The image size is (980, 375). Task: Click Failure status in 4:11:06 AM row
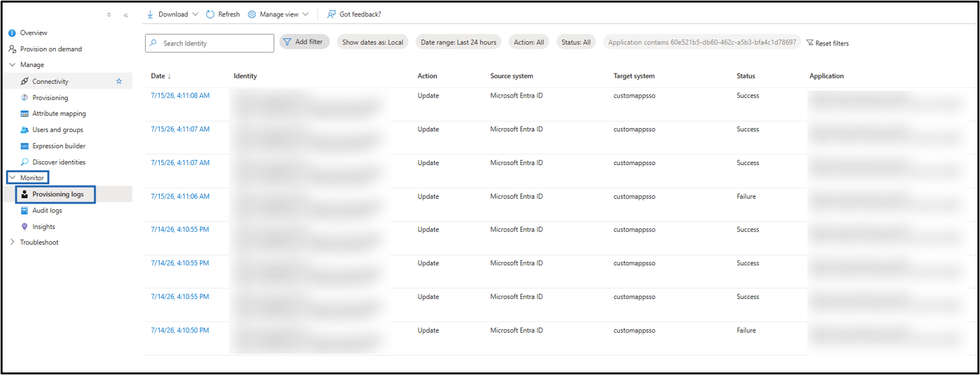click(x=747, y=196)
